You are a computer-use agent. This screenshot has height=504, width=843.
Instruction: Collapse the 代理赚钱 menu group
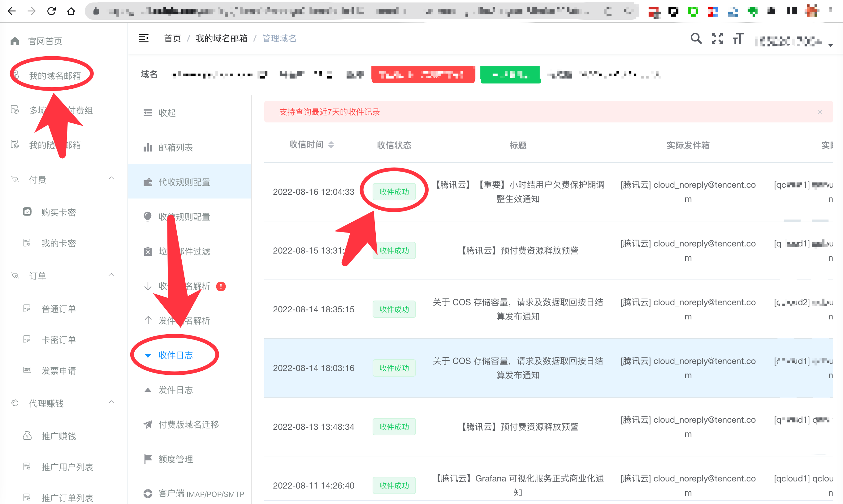[x=111, y=402]
